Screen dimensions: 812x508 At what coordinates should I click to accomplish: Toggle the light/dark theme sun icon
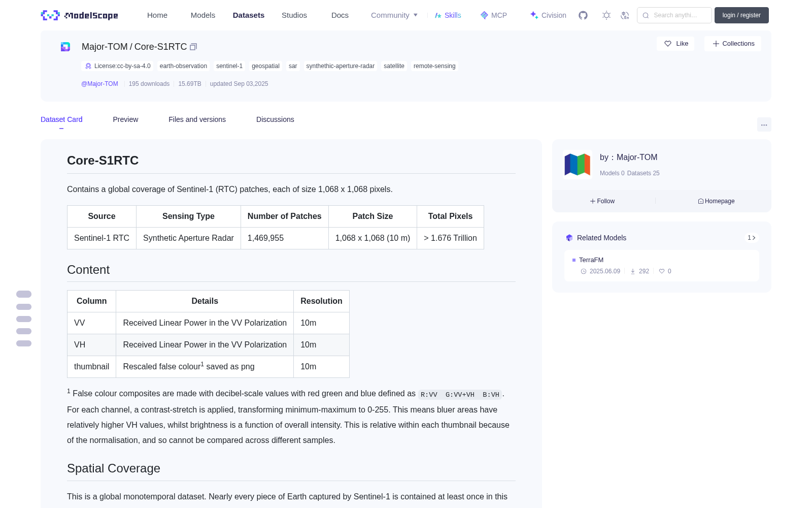pos(606,15)
